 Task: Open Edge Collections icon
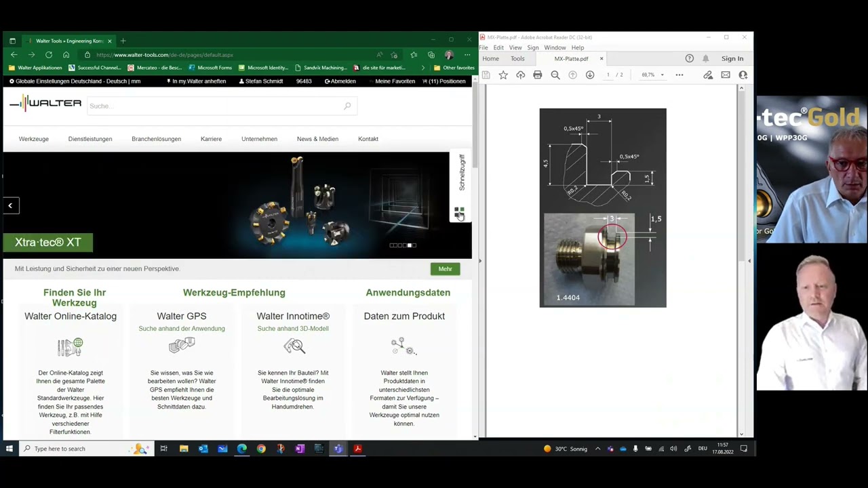click(x=431, y=55)
